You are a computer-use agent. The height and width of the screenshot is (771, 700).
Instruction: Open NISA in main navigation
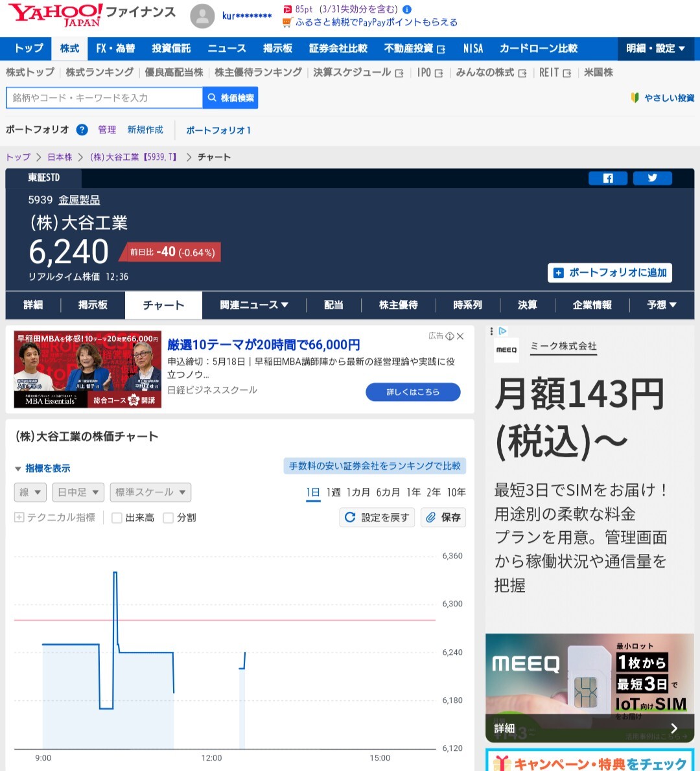(473, 48)
